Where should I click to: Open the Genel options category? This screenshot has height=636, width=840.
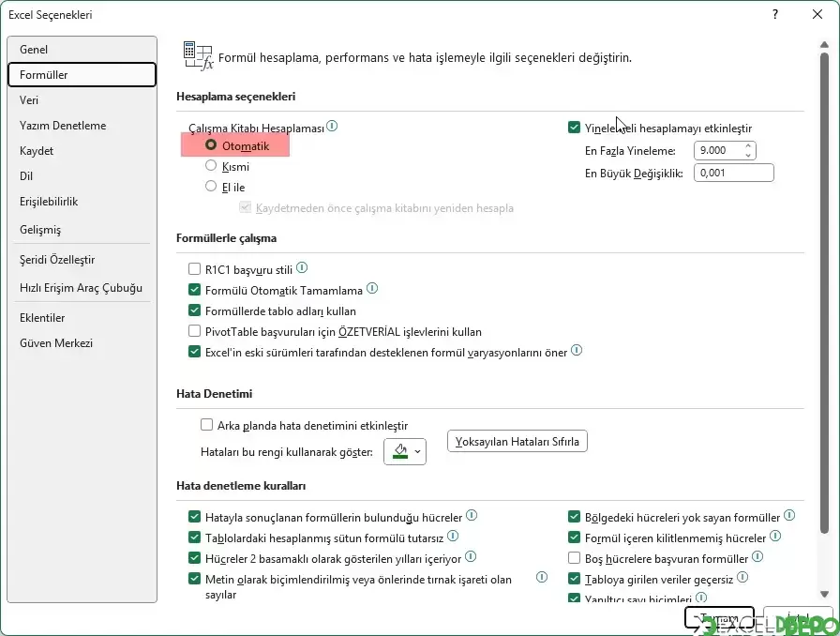pos(82,50)
